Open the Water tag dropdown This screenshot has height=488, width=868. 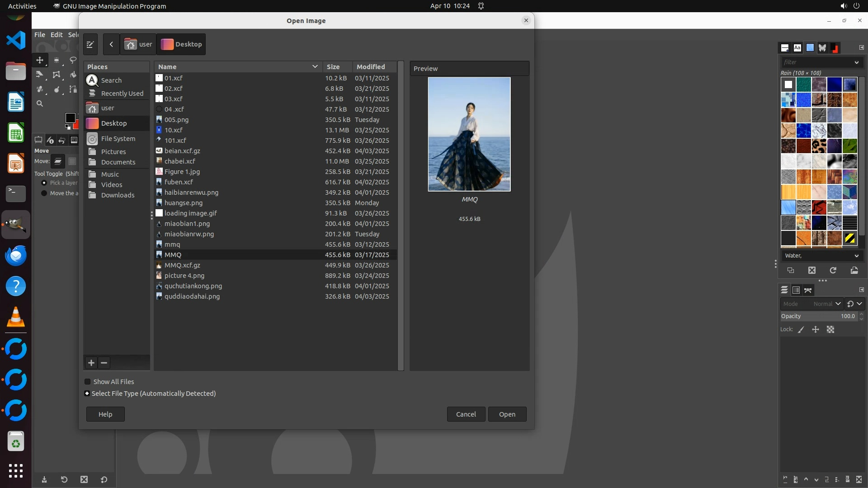click(x=821, y=256)
